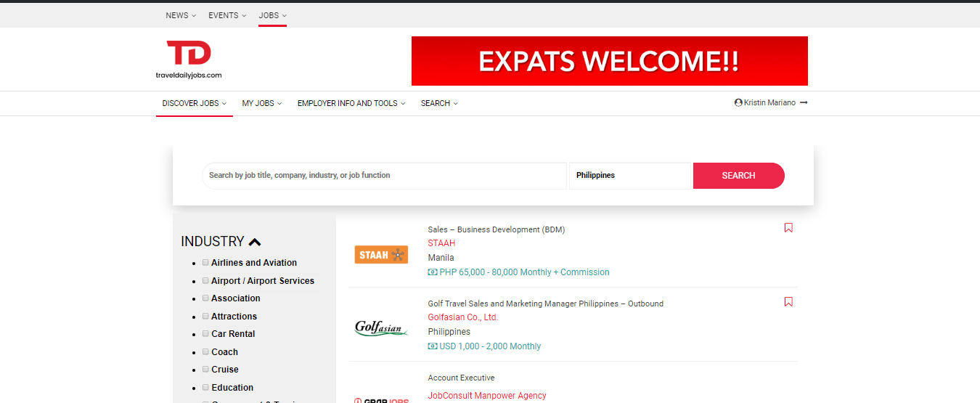Click the INDUSTRY heading text

[x=213, y=242]
